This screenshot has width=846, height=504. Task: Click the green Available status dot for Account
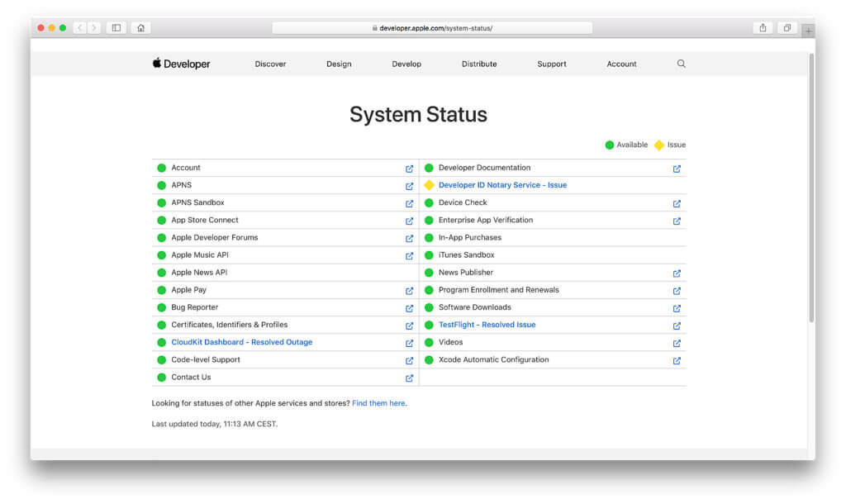[160, 168]
